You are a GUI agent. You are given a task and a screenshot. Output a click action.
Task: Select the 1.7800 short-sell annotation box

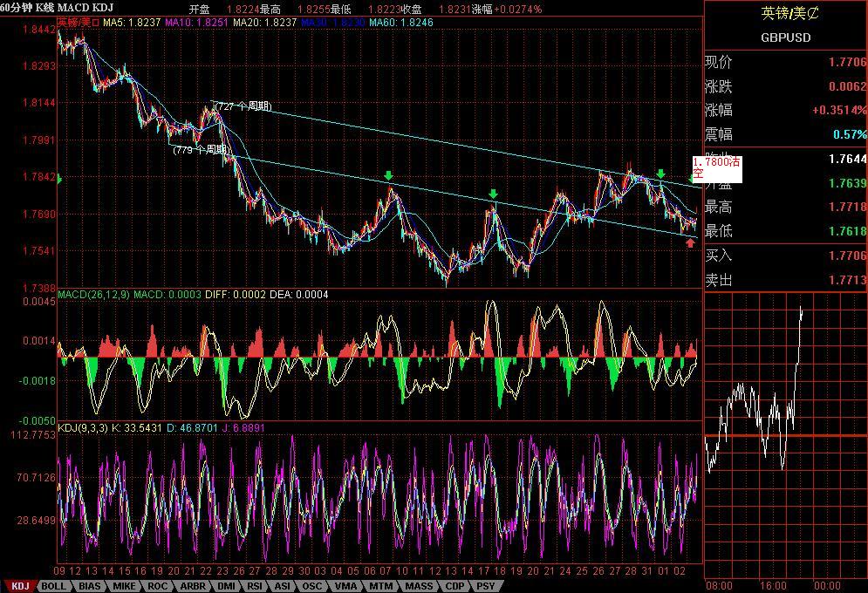(x=717, y=168)
